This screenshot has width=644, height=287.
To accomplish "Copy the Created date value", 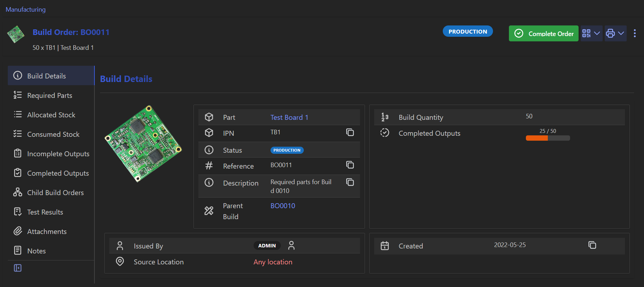I will (592, 245).
